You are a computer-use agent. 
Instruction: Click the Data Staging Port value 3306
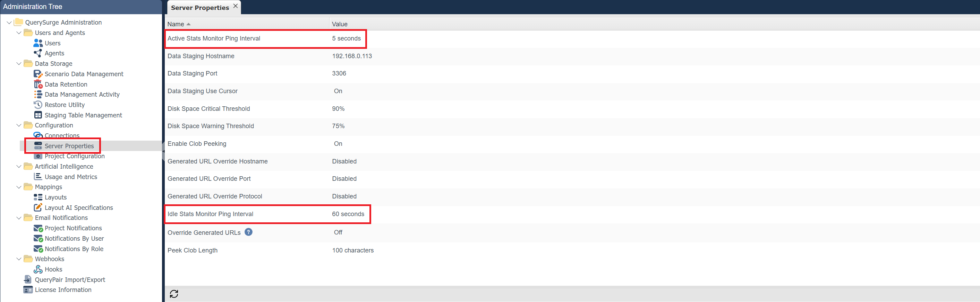coord(339,73)
